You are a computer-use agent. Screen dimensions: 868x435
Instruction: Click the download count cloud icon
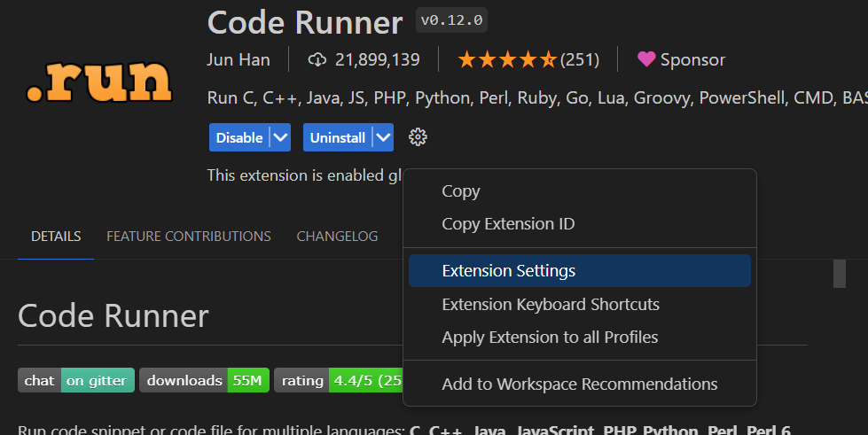pos(317,59)
